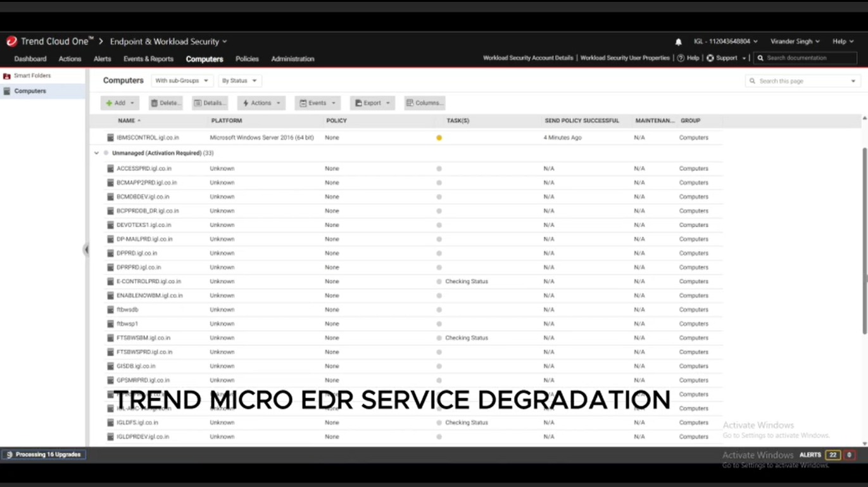Sort by the POLICY column header
Image resolution: width=868 pixels, height=487 pixels.
[336, 121]
